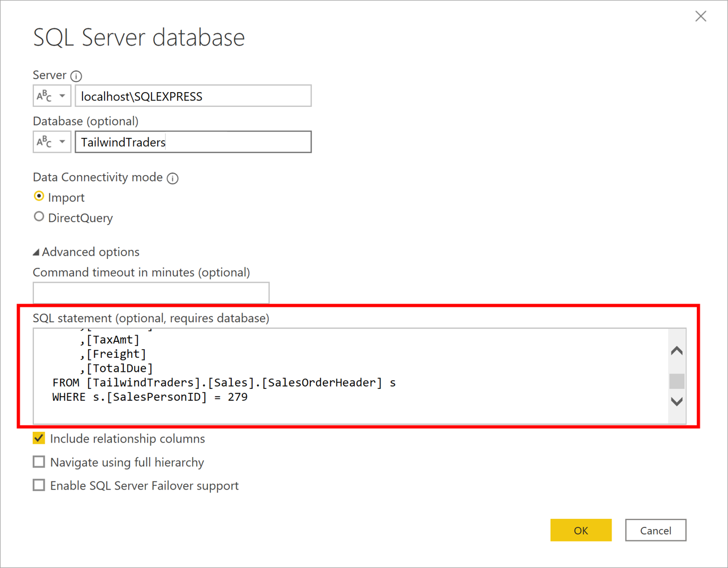This screenshot has width=728, height=568.
Task: Uncheck Include relationship columns
Action: [38, 438]
